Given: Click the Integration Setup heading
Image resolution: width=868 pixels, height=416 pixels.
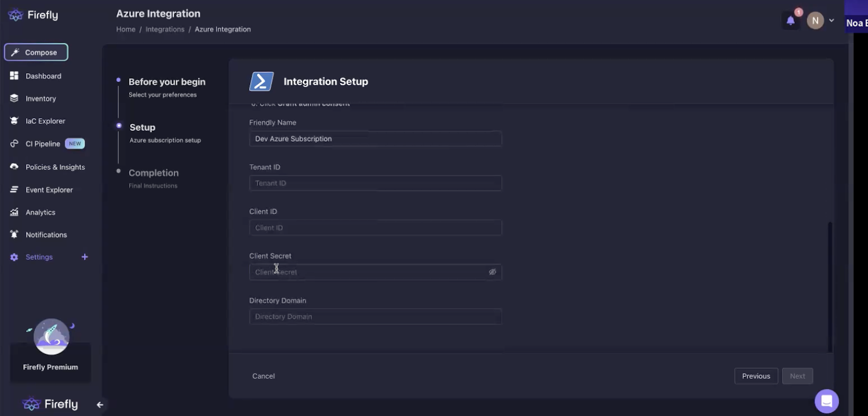Looking at the screenshot, I should (325, 81).
